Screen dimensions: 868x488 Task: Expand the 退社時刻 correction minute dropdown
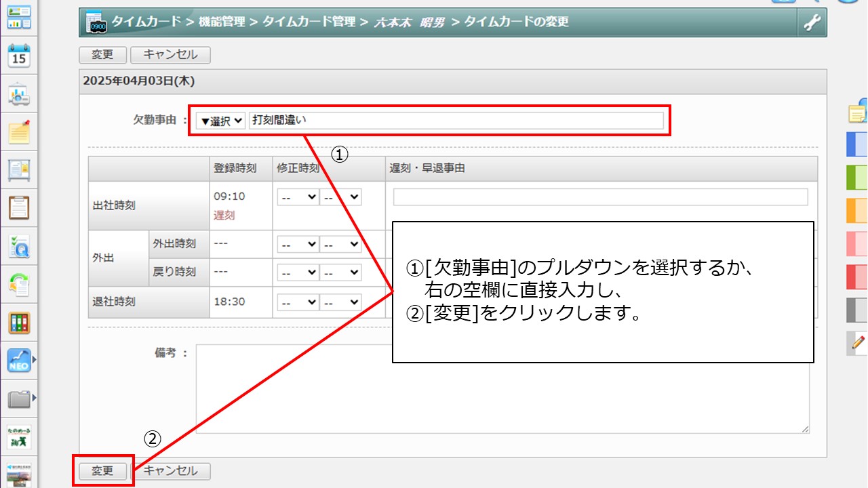pyautogui.click(x=340, y=302)
